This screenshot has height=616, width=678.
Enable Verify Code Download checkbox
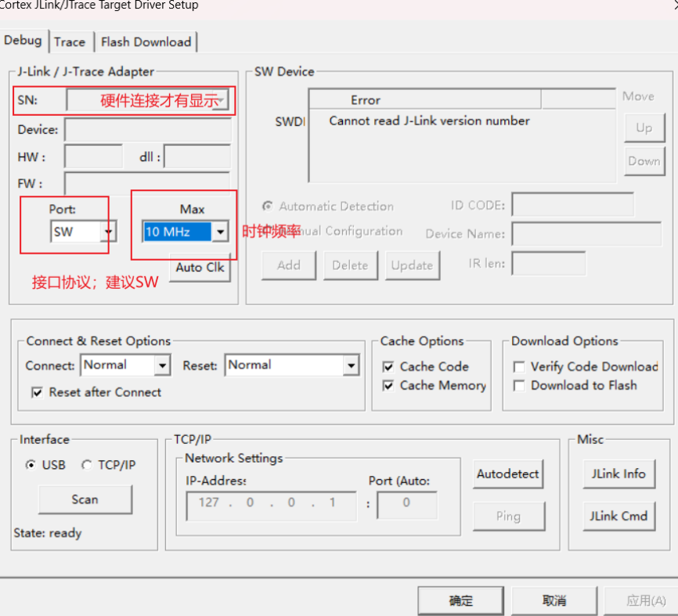[x=519, y=367]
